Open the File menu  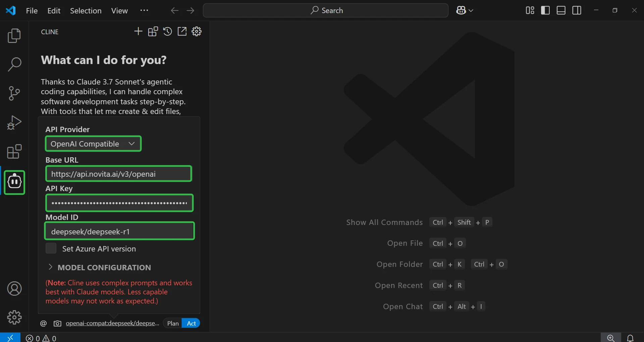point(32,11)
